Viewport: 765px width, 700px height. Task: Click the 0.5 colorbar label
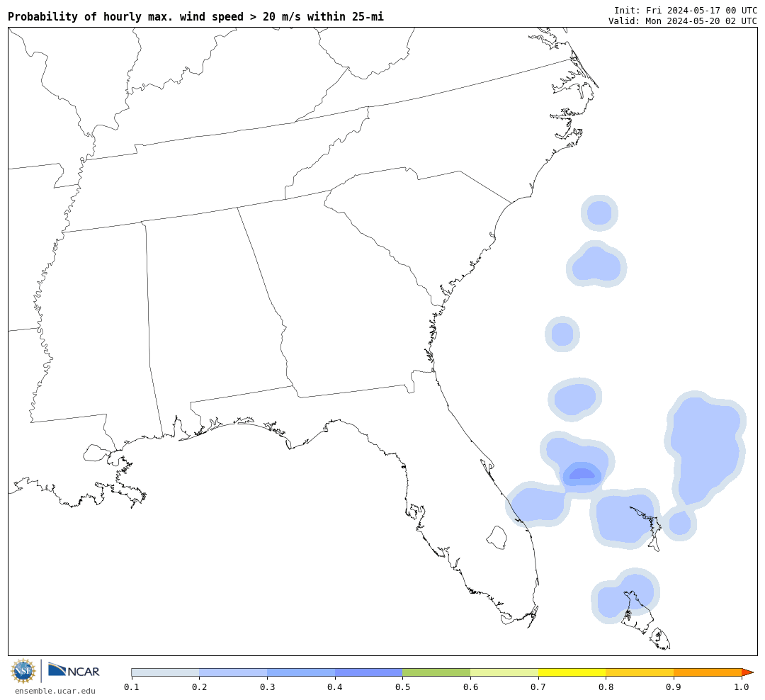402,687
